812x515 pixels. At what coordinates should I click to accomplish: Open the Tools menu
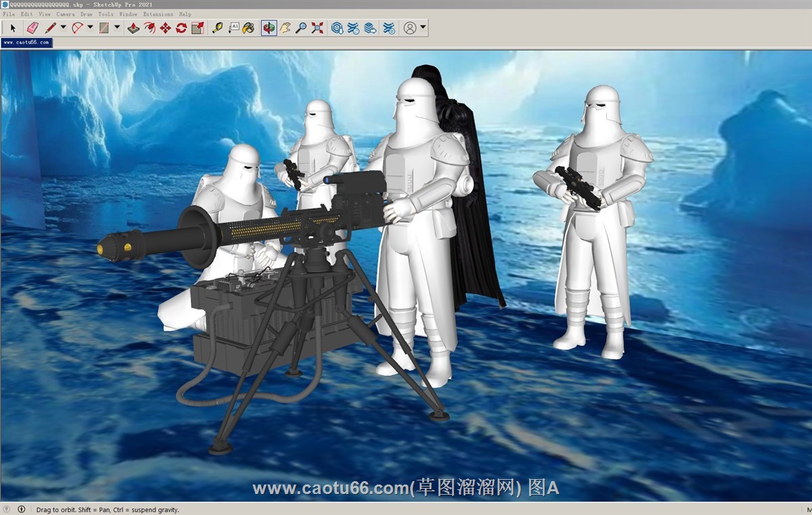(x=106, y=14)
